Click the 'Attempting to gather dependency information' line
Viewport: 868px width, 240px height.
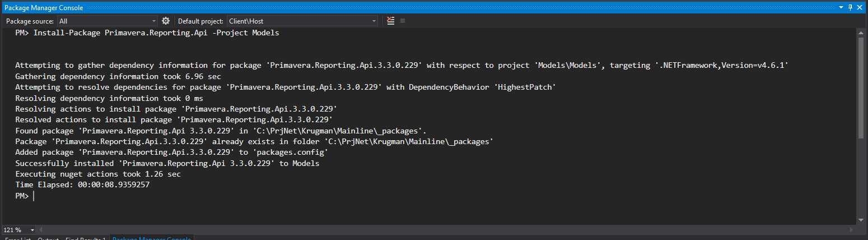[x=402, y=65]
